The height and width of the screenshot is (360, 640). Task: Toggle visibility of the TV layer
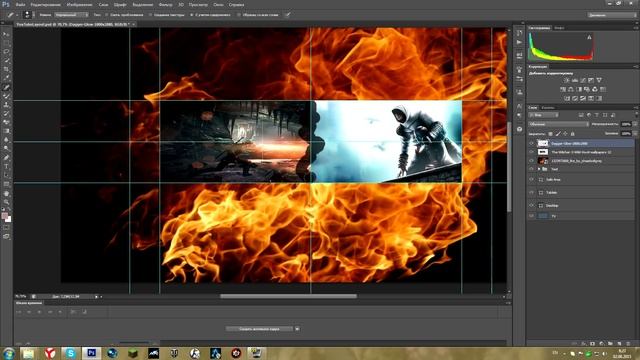coord(531,216)
